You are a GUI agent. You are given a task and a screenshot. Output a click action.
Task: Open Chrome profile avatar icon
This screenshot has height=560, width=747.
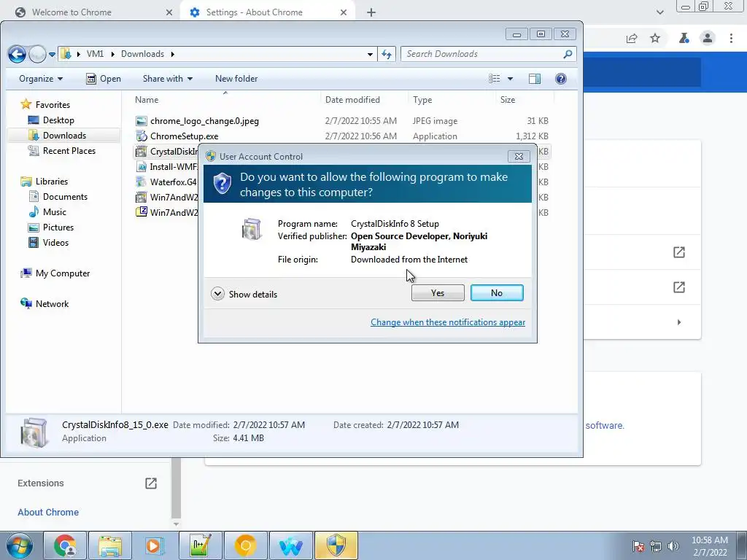708,39
